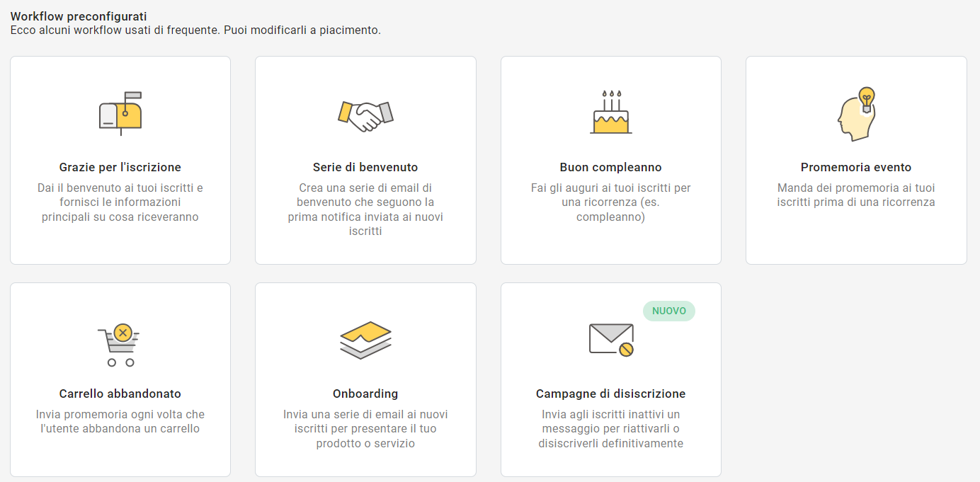Screen dimensions: 980x482
Task: Open the Promemoria evento workflow
Action: click(855, 160)
